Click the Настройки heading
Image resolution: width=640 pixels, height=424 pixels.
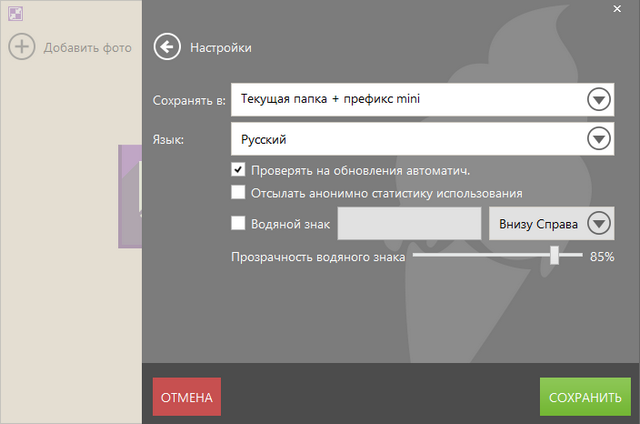[x=221, y=47]
